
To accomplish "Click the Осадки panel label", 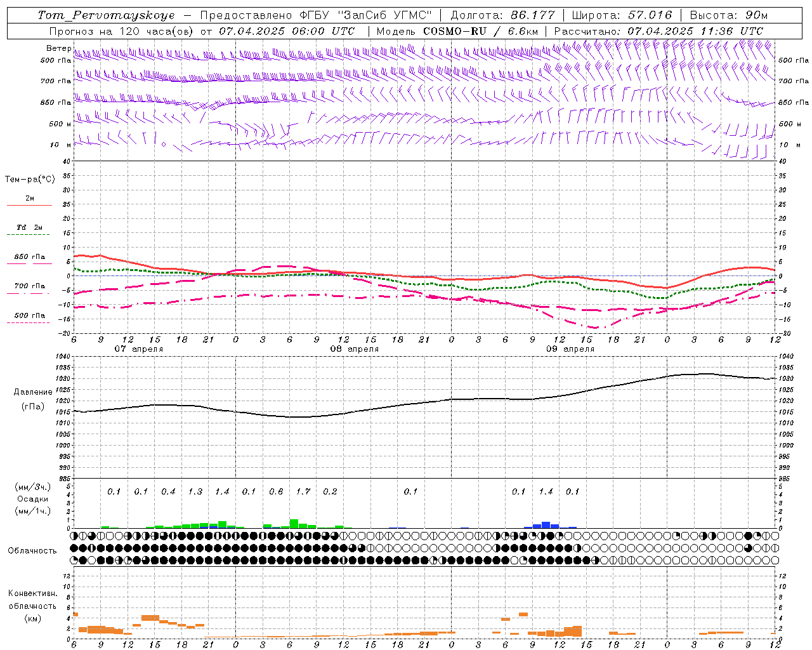I will pos(32,499).
